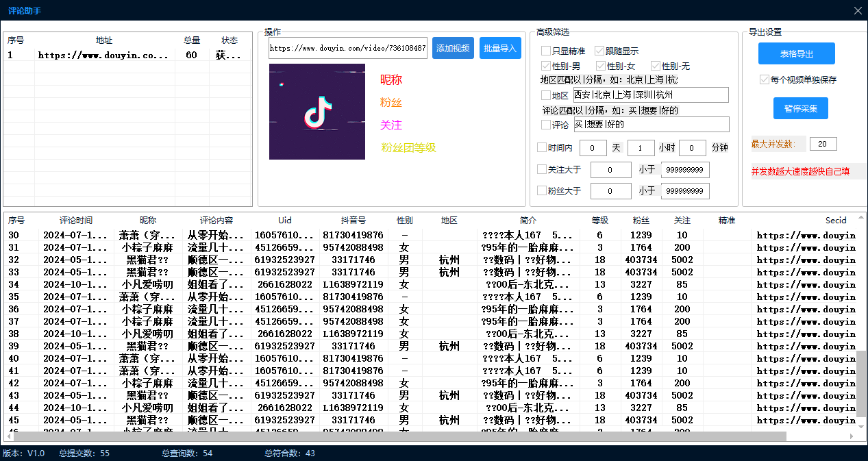Pause collection with 暂停采集 button

pyautogui.click(x=800, y=108)
